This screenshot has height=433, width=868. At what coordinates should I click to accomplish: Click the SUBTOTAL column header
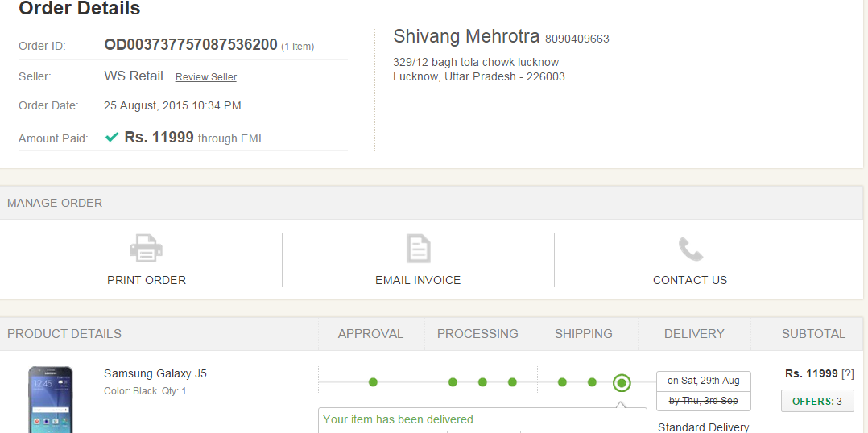pyautogui.click(x=814, y=334)
